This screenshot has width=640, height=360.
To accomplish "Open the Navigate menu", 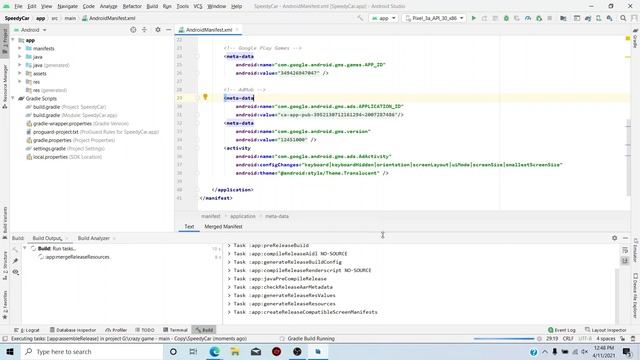I will point(67,6).
